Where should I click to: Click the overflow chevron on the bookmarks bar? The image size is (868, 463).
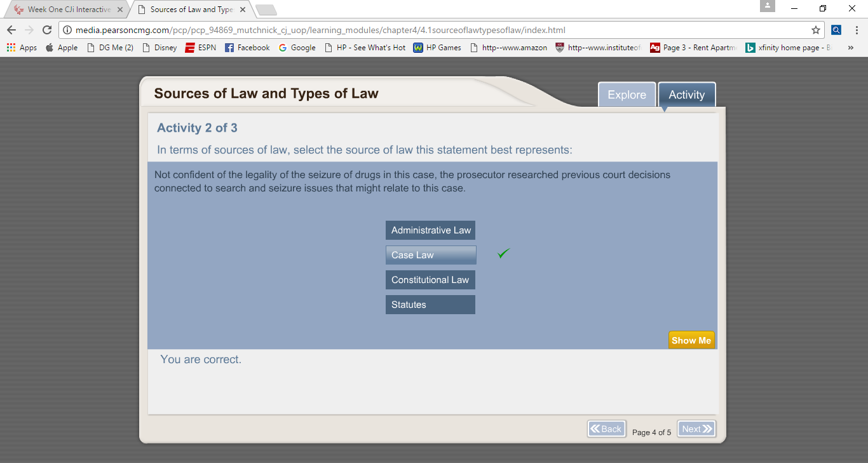(851, 47)
